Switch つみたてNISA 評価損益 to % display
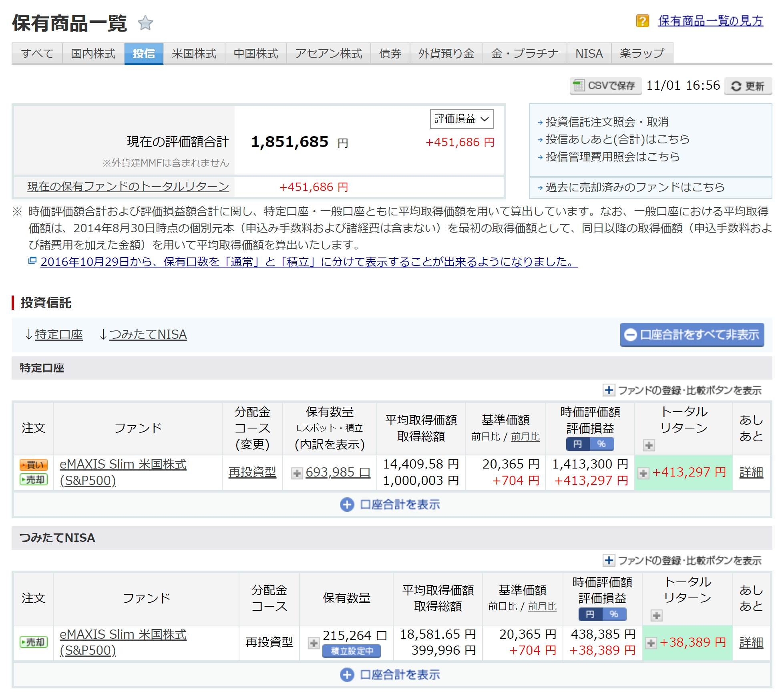Viewport: 782px width, 700px height. coord(614,614)
